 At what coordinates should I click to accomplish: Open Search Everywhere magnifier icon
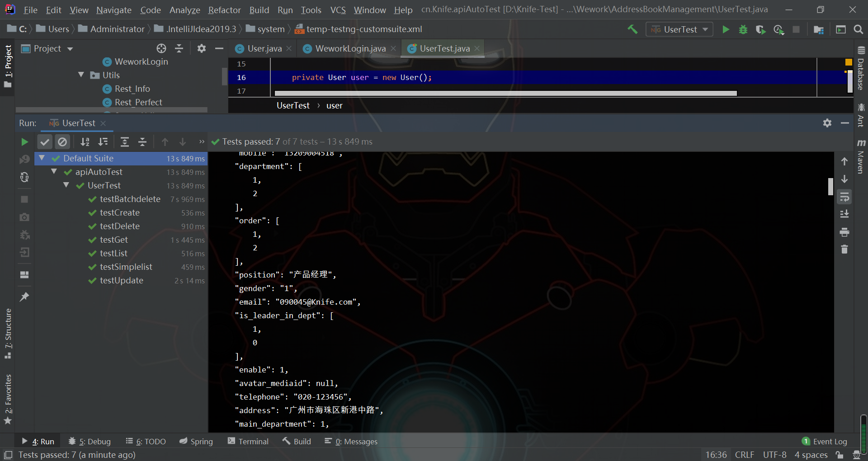[858, 29]
